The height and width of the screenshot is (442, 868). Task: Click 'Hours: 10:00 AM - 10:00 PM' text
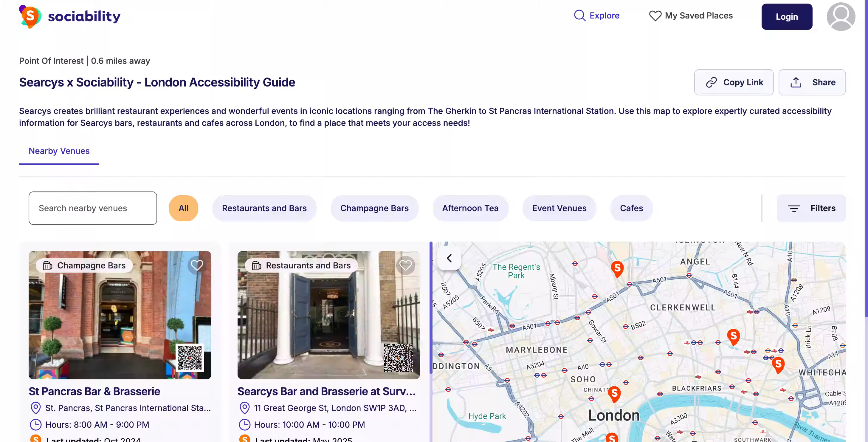309,424
